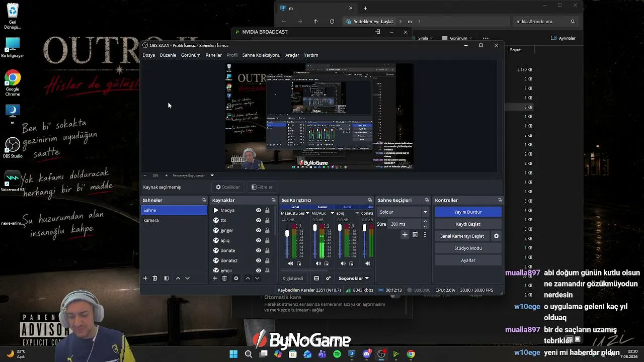Hide the tts source with its eye icon
This screenshot has width=644, height=362.
pos(259,220)
